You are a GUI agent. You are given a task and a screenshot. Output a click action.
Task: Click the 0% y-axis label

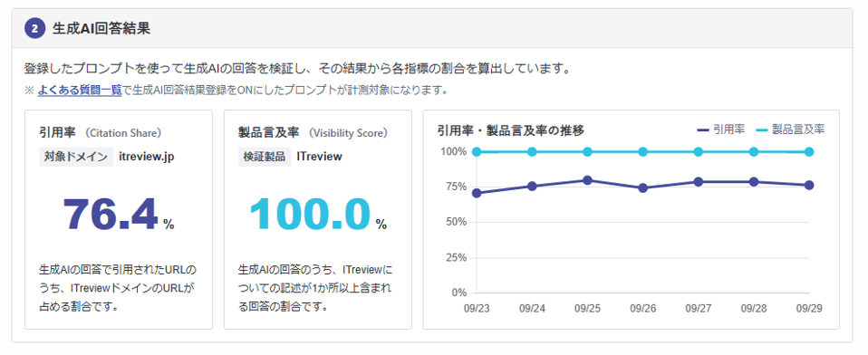point(458,293)
